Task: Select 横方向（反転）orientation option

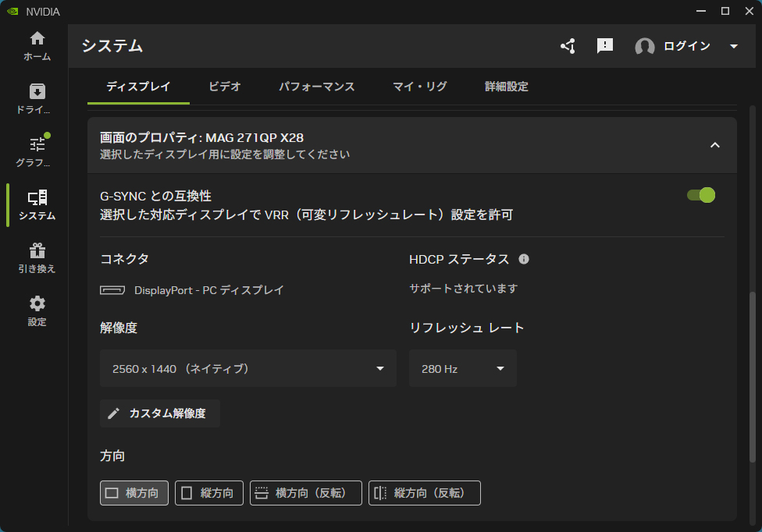Action: pos(306,493)
